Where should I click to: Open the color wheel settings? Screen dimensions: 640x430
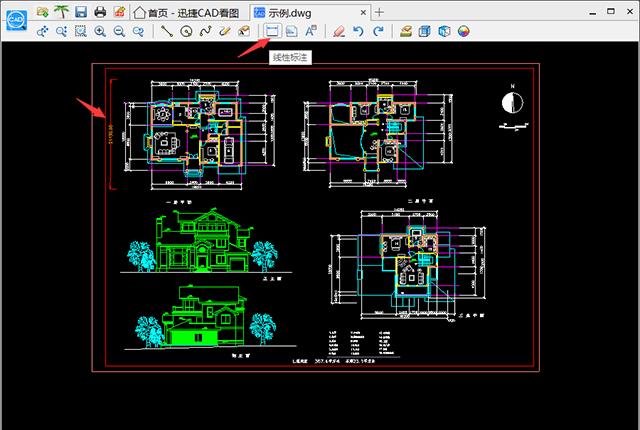[463, 32]
